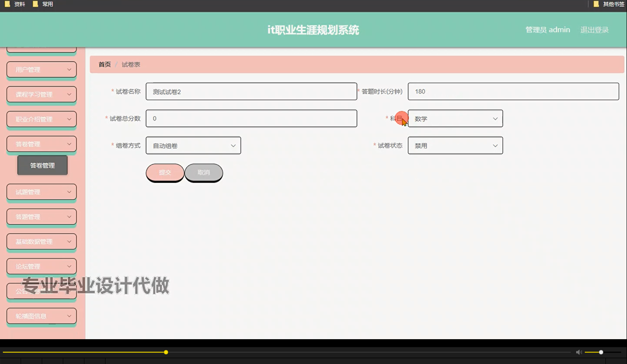This screenshot has width=627, height=364.
Task: Open the 组卷方式 dropdown showing 自动组卷
Action: click(x=193, y=145)
